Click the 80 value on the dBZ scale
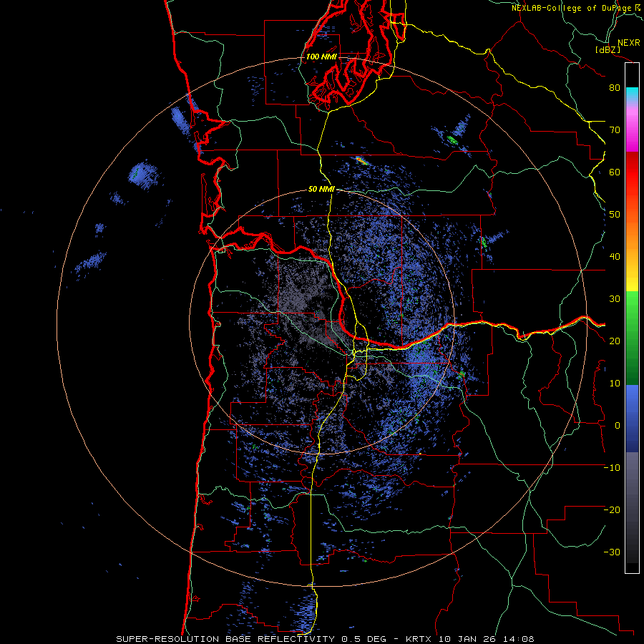 pyautogui.click(x=615, y=88)
